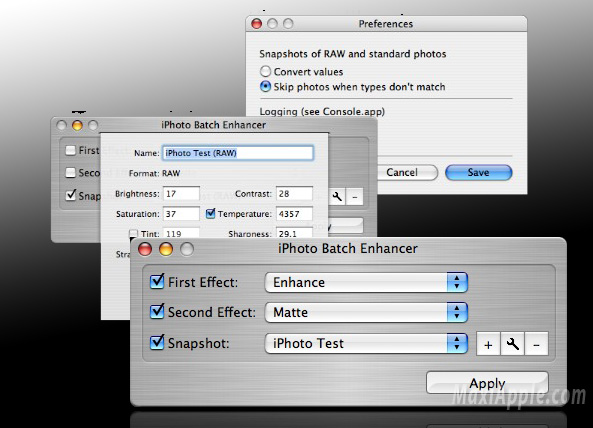The width and height of the screenshot is (593, 428).
Task: Open the Snapshot dropdown showing iPhoto Test
Action: (x=366, y=343)
